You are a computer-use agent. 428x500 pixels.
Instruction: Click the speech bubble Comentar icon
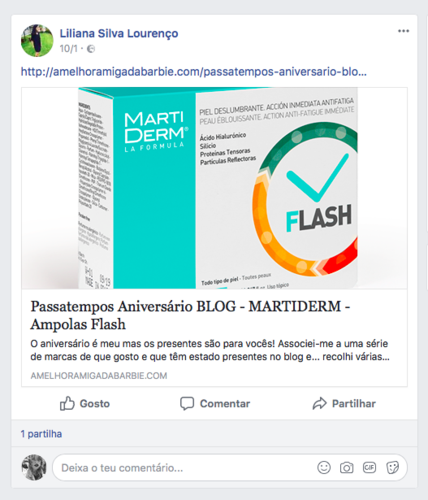[x=187, y=403]
